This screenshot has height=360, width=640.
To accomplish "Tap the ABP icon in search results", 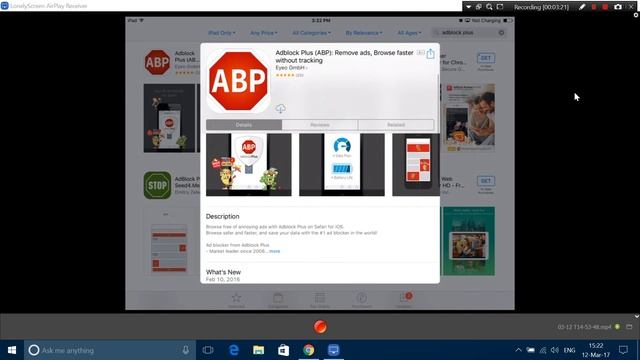I will click(x=158, y=62).
